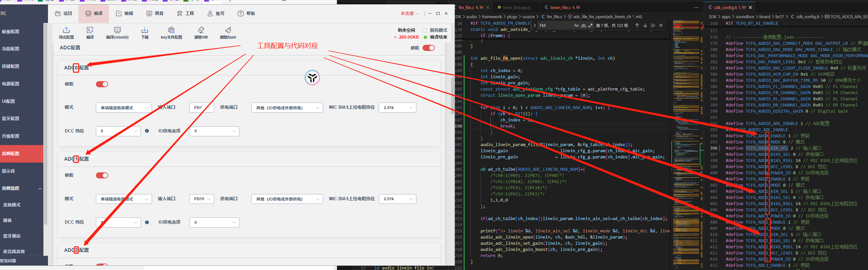Toggle the ADC0 使能 switch
Screen dimensions: 868x270
(102, 84)
